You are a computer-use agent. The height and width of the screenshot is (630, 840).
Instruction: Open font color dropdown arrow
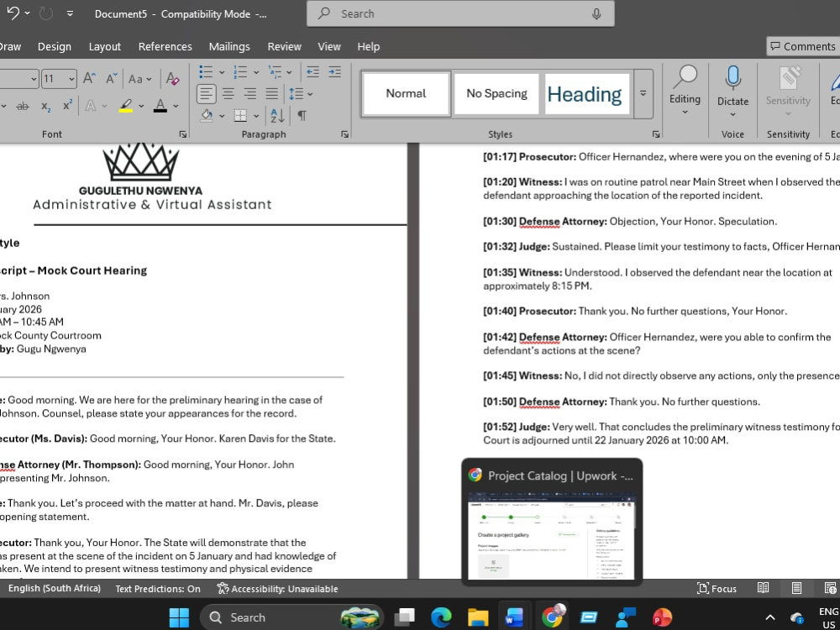[x=176, y=106]
